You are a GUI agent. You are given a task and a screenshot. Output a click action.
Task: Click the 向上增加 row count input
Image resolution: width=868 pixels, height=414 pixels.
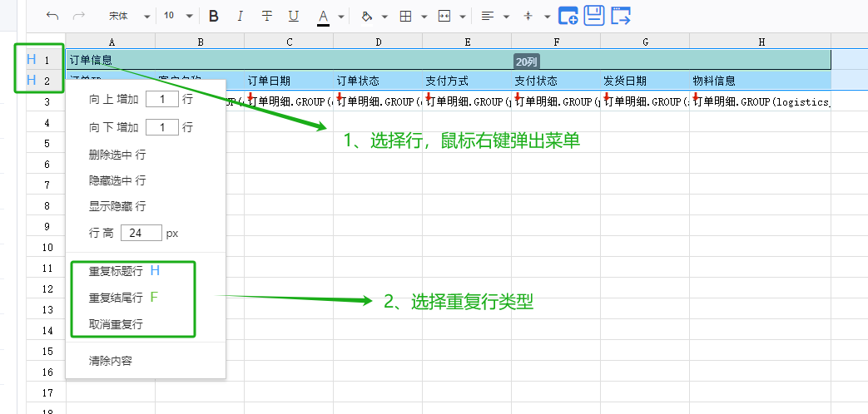[162, 100]
